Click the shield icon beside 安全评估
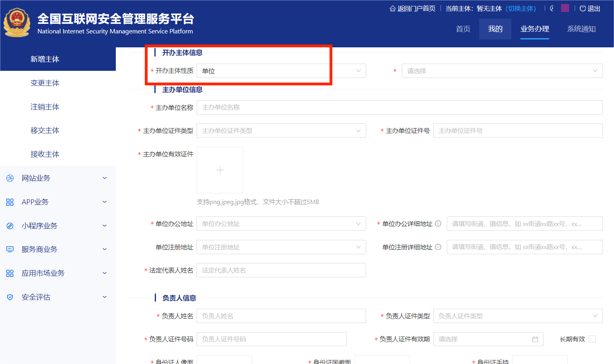 coord(10,297)
